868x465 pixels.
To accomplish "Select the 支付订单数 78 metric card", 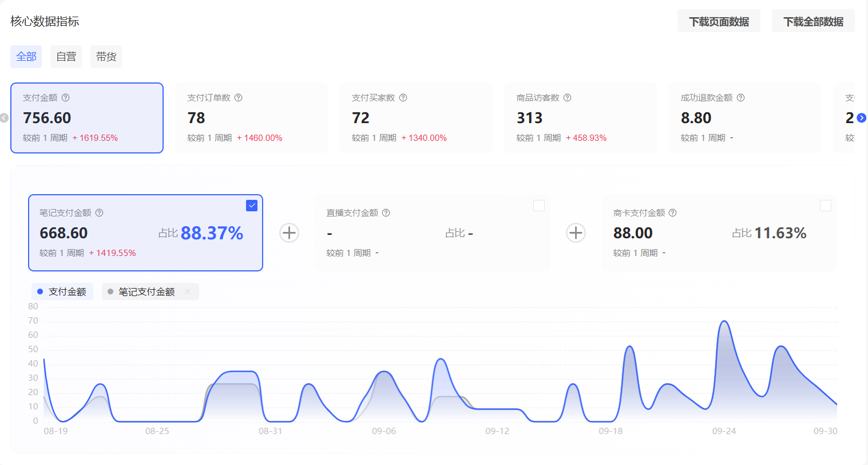I will [x=251, y=118].
